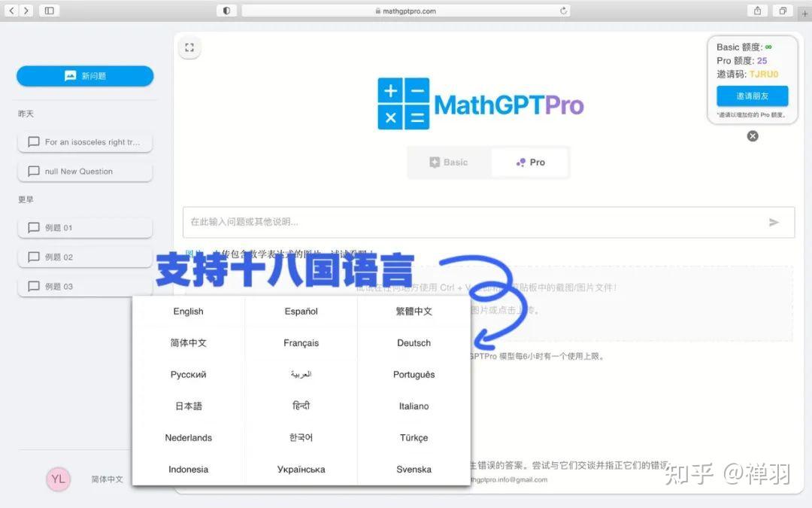Open the isosceles right triangle conversation
The image size is (812, 508).
point(85,142)
